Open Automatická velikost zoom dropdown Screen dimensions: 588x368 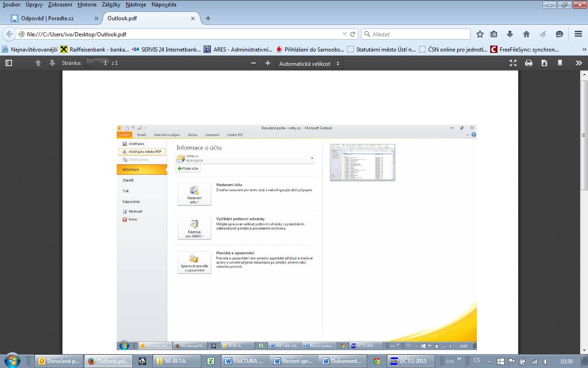pyautogui.click(x=309, y=63)
